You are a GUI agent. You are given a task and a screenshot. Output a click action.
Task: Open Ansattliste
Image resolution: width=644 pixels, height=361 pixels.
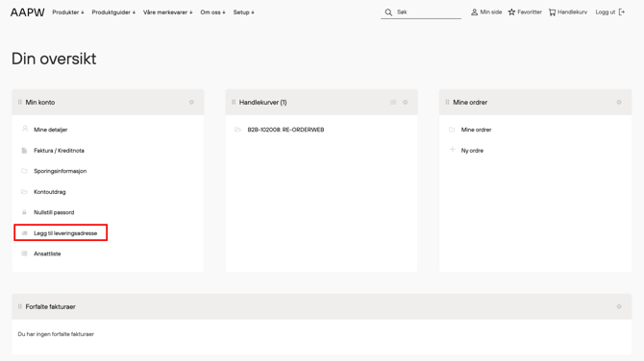click(47, 253)
